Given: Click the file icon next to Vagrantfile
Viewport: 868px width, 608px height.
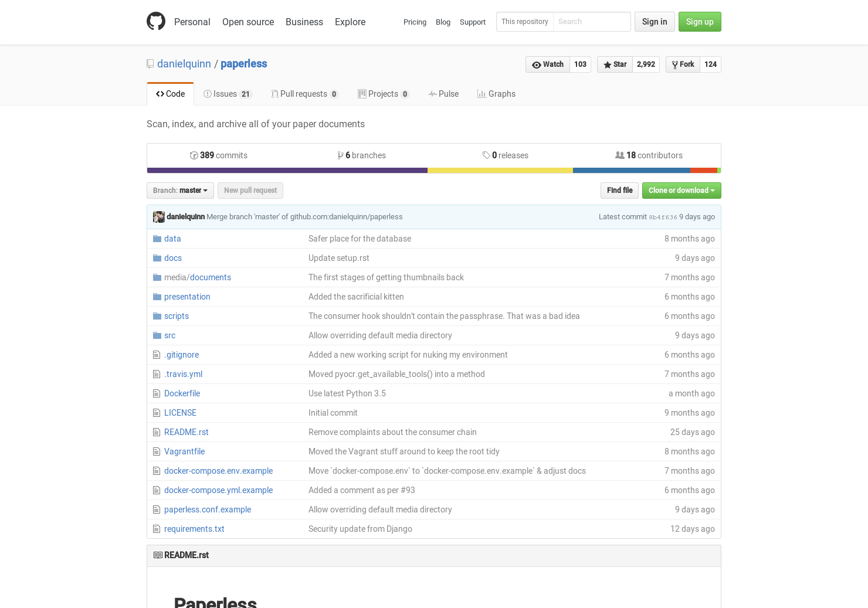Looking at the screenshot, I should (x=157, y=451).
